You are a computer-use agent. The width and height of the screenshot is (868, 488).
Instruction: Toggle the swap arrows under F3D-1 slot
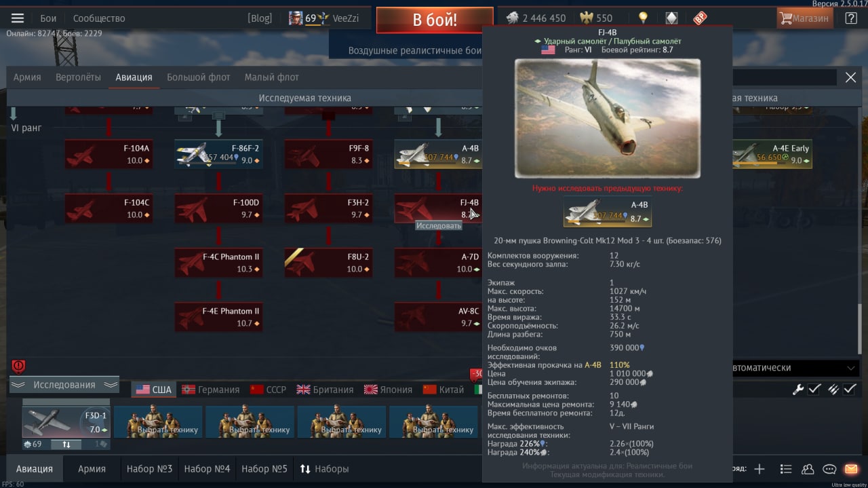[66, 445]
